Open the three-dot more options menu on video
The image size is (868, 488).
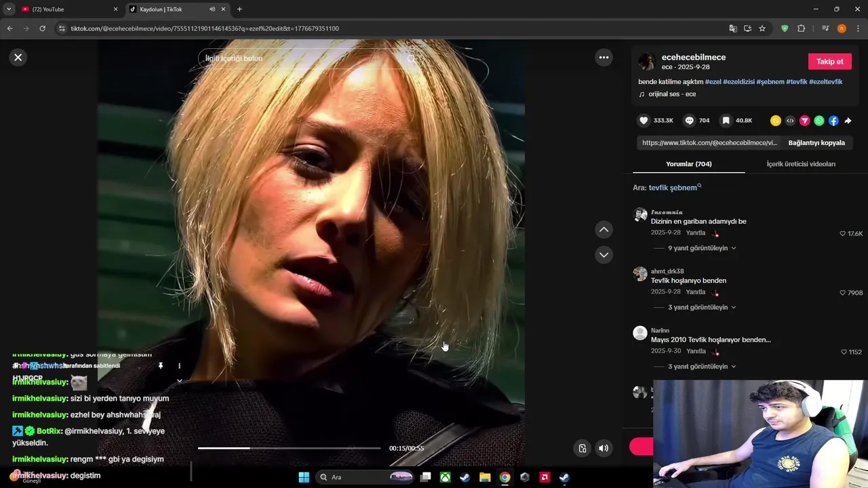tap(604, 58)
